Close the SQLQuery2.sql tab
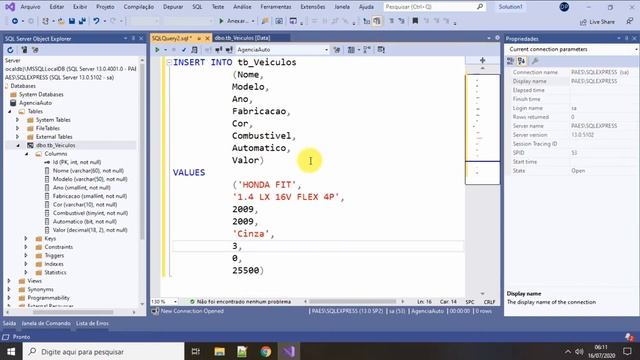This screenshot has height=360, width=640. (x=207, y=38)
